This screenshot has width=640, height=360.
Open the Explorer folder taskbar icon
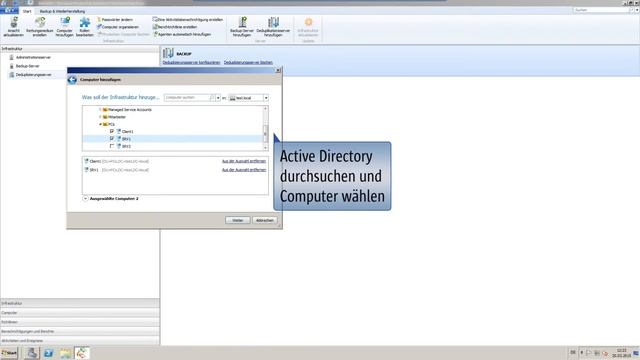(x=65, y=353)
